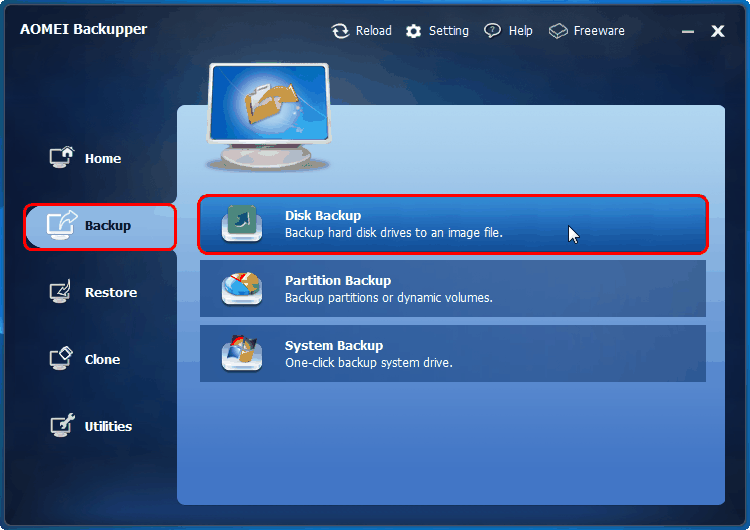This screenshot has height=530, width=750.
Task: Click the Backup sidebar icon
Action: pos(62,225)
